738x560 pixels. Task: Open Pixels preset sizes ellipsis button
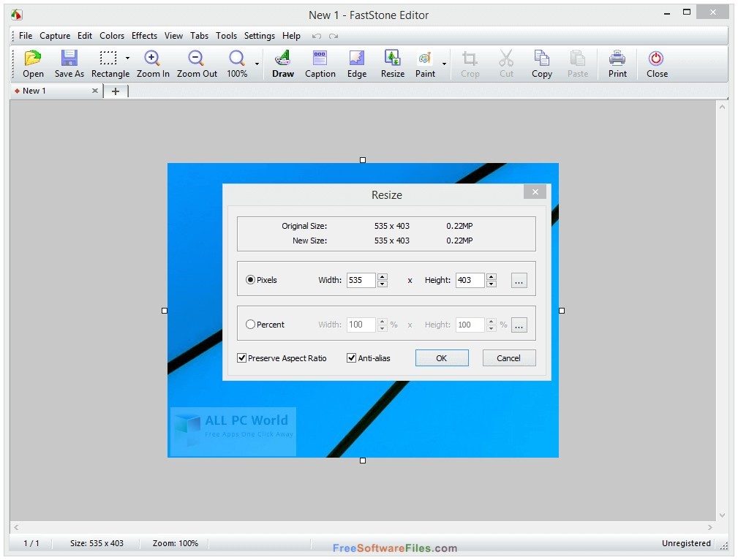click(519, 281)
